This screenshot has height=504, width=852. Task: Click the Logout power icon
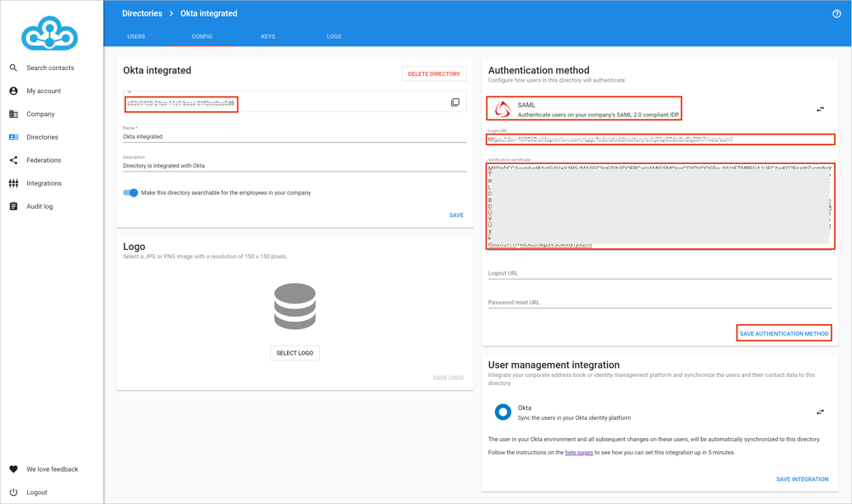[x=13, y=492]
